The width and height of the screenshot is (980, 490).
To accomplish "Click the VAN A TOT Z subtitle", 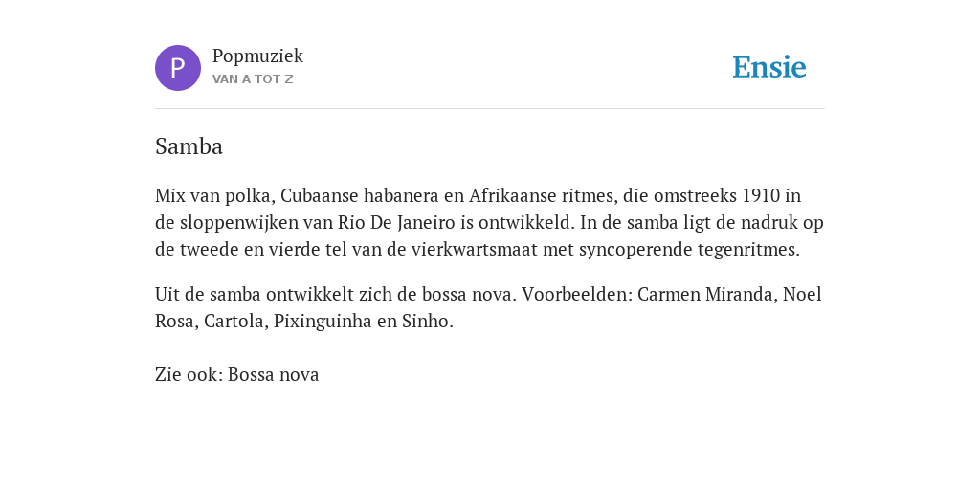I will tap(253, 79).
